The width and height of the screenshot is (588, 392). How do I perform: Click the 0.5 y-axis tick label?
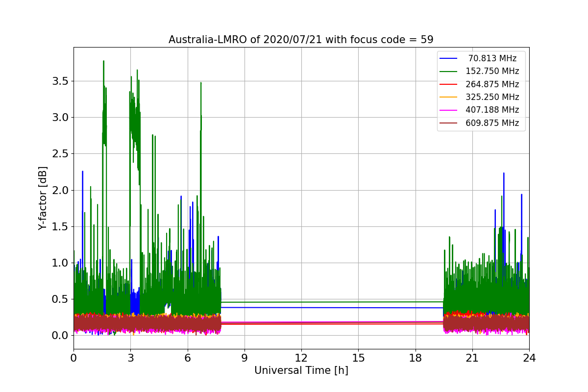(x=60, y=299)
